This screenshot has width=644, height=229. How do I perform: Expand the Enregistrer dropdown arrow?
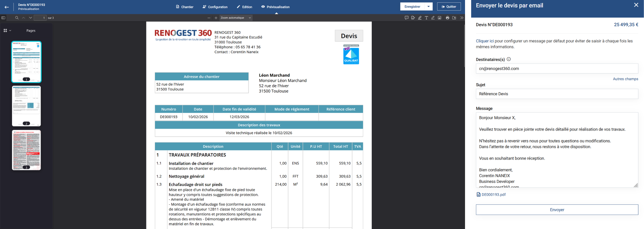[x=429, y=7]
